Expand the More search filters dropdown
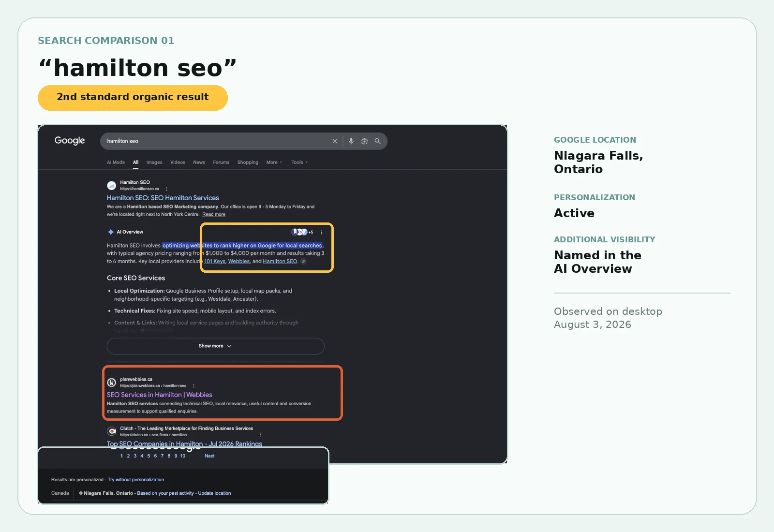Image resolution: width=774 pixels, height=532 pixels. (x=274, y=163)
